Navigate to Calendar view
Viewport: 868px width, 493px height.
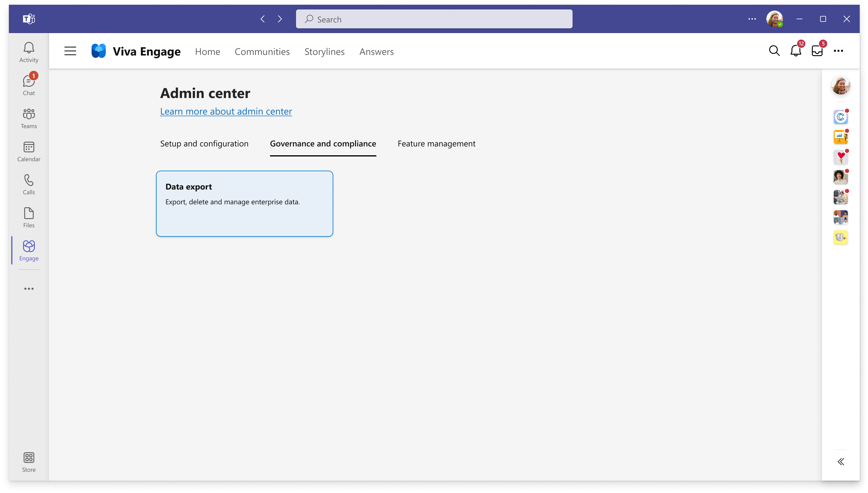[x=28, y=151]
